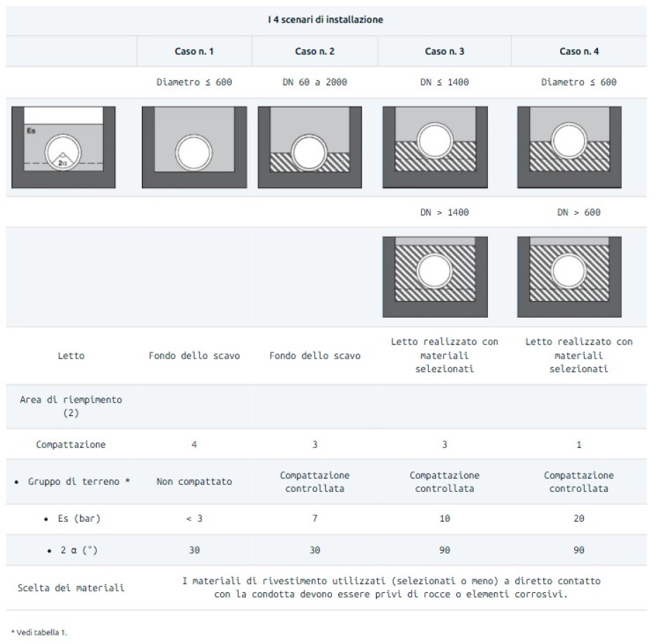Select the Caso n. 2 trench diagram

[x=310, y=147]
